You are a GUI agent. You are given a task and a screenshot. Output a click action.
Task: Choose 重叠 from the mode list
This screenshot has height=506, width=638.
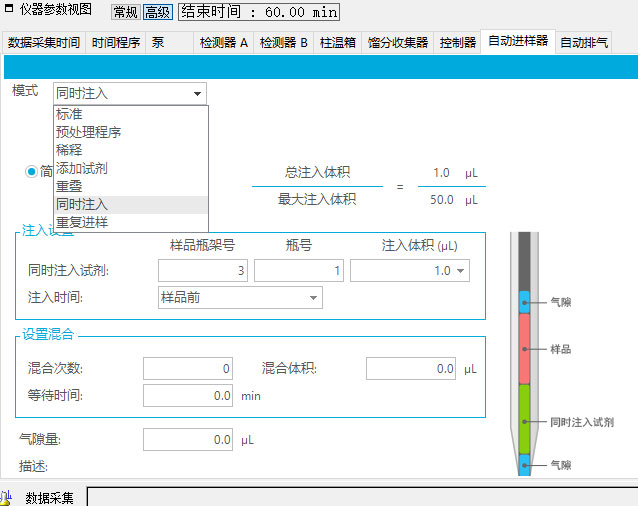click(x=131, y=186)
